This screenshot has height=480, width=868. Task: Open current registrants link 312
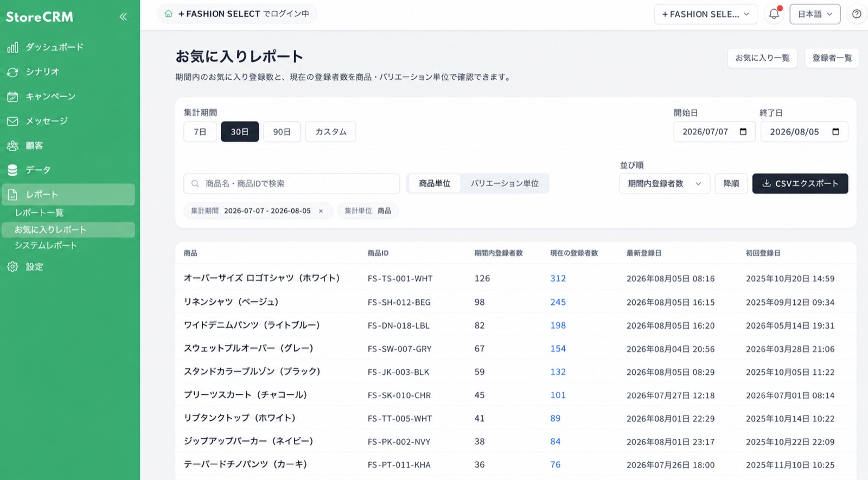(x=558, y=278)
